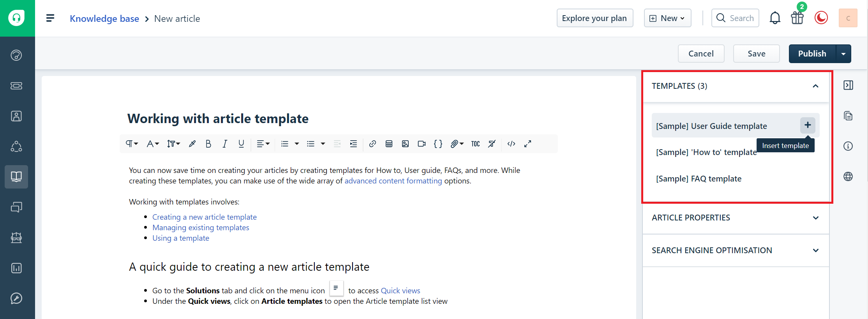Apply bold formatting
Viewport: 868px width, 319px height.
208,144
